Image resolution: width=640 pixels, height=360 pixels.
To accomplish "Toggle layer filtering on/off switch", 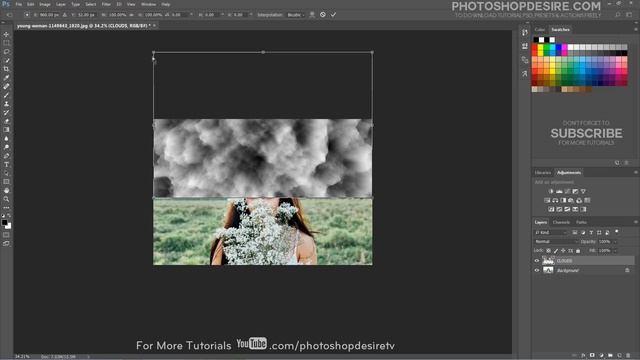I will coord(617,232).
